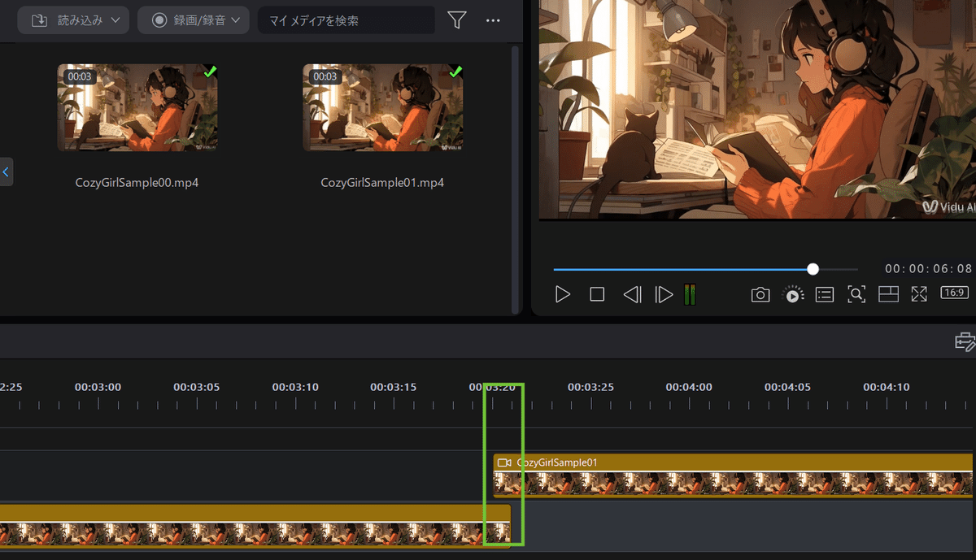Click the 00:03:00 mark on timeline ruler

click(x=98, y=387)
